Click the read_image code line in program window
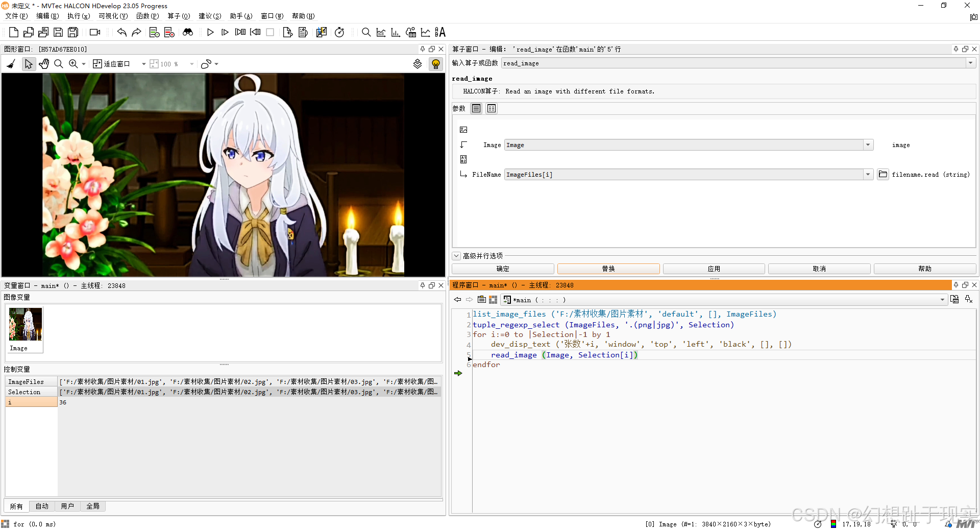Image resolution: width=980 pixels, height=531 pixels. 564,355
